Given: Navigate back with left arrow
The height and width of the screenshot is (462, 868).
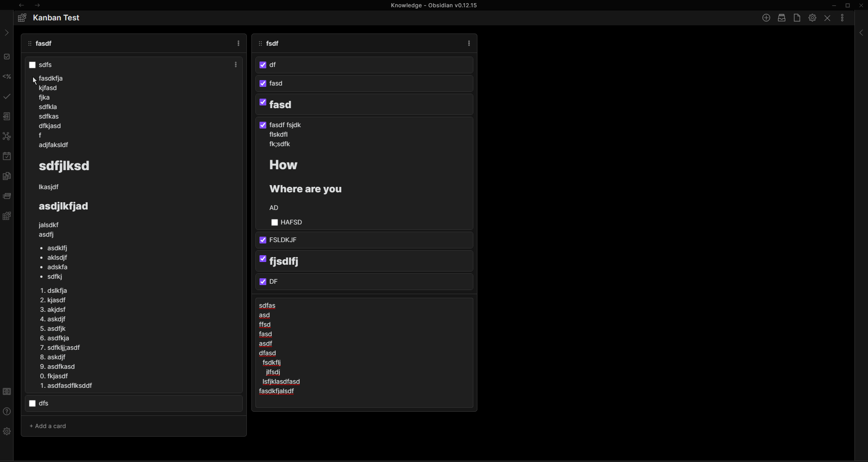Looking at the screenshot, I should (21, 5).
